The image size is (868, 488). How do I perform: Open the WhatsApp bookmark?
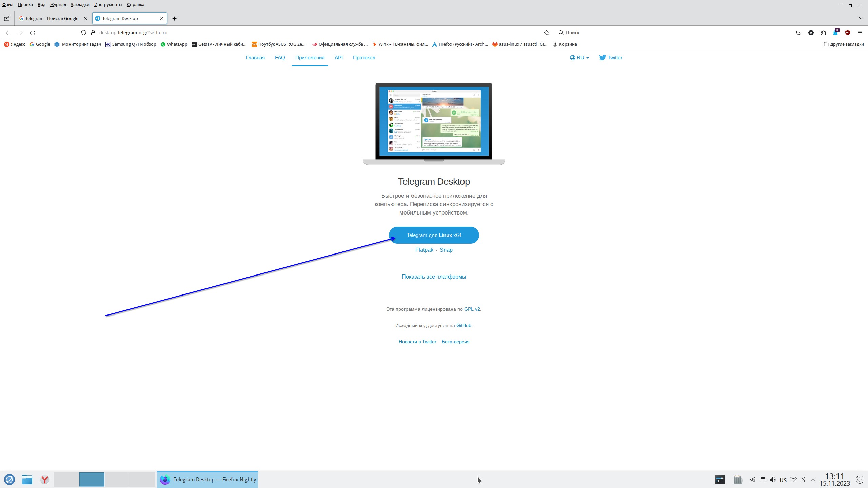[174, 44]
